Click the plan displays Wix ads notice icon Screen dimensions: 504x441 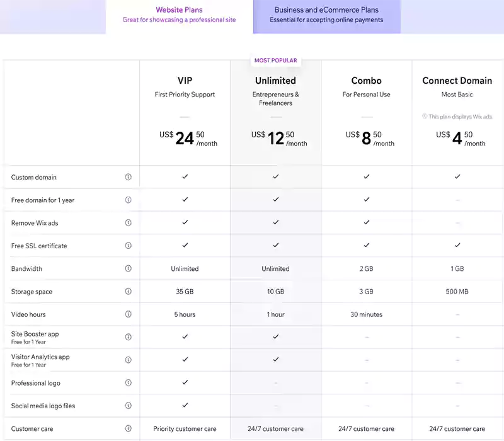pyautogui.click(x=425, y=117)
